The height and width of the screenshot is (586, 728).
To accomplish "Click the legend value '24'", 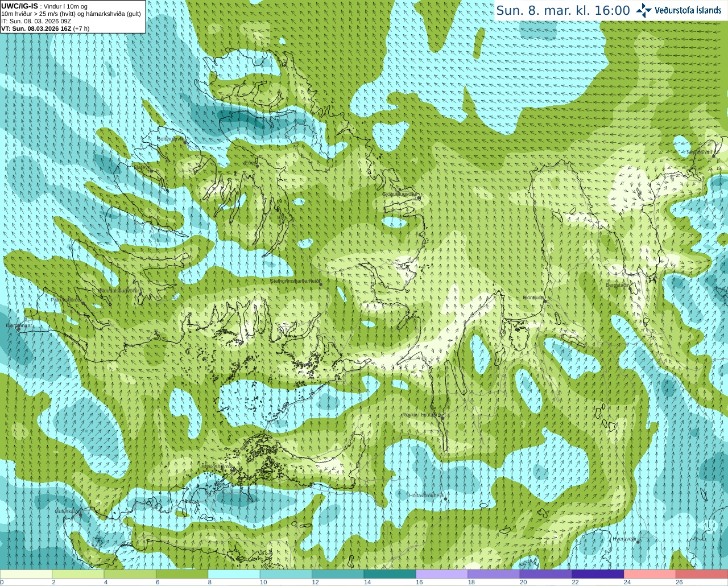I will (627, 582).
